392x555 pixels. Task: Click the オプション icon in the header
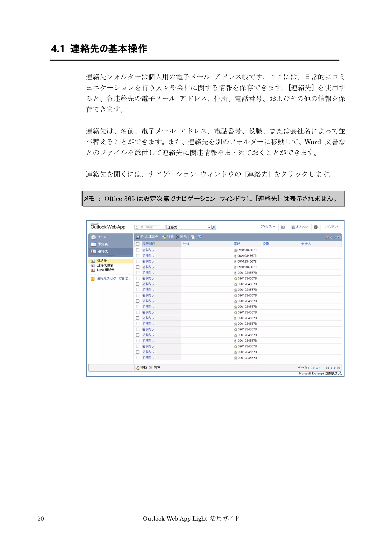coord(293,227)
